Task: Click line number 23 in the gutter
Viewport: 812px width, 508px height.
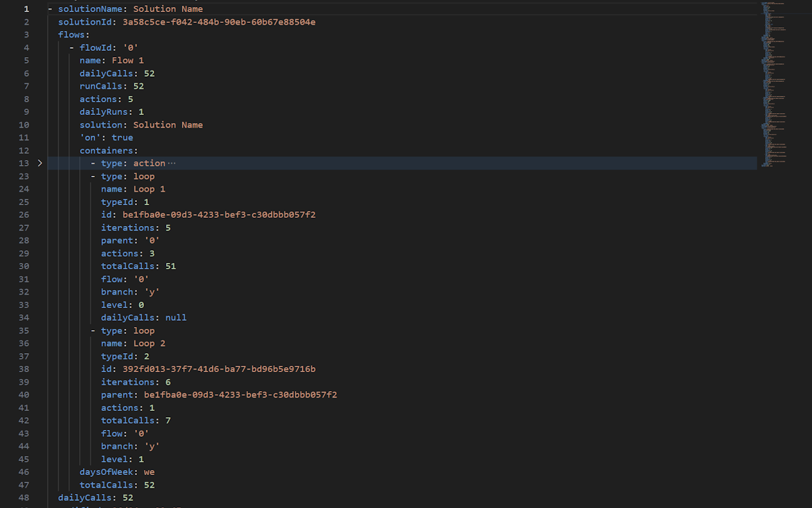Action: tap(23, 176)
